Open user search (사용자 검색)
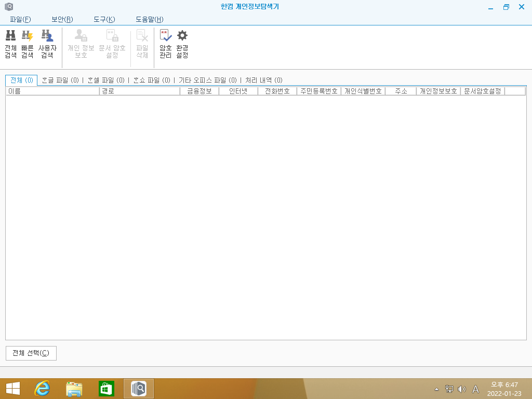The height and width of the screenshot is (399, 532). 47,44
